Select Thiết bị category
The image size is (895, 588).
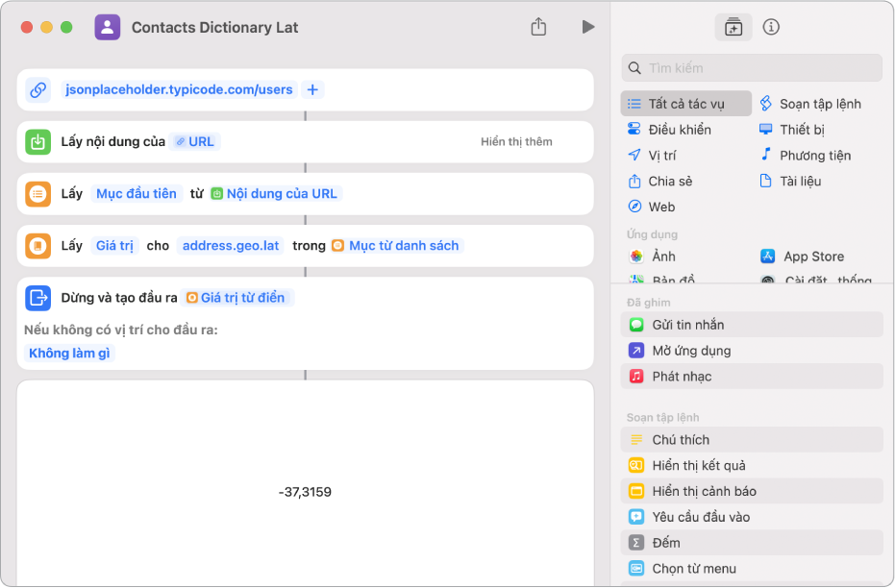pos(792,130)
